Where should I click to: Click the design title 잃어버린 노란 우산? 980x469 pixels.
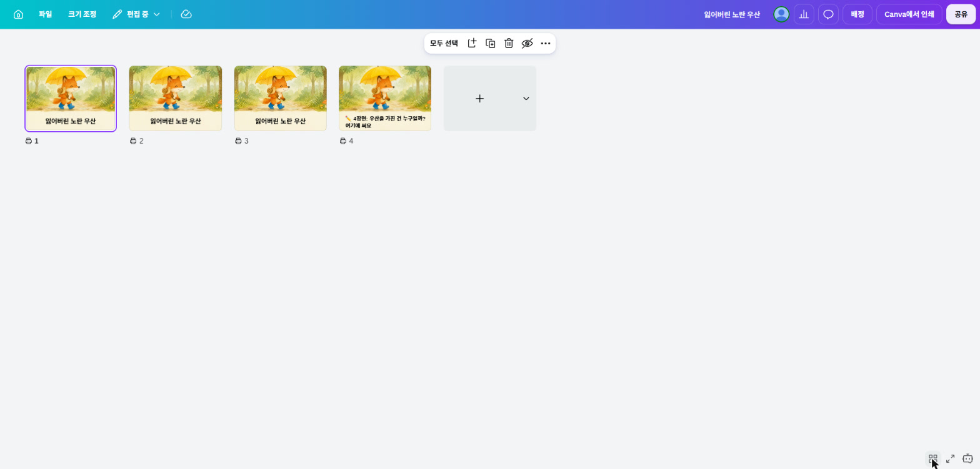click(732, 14)
